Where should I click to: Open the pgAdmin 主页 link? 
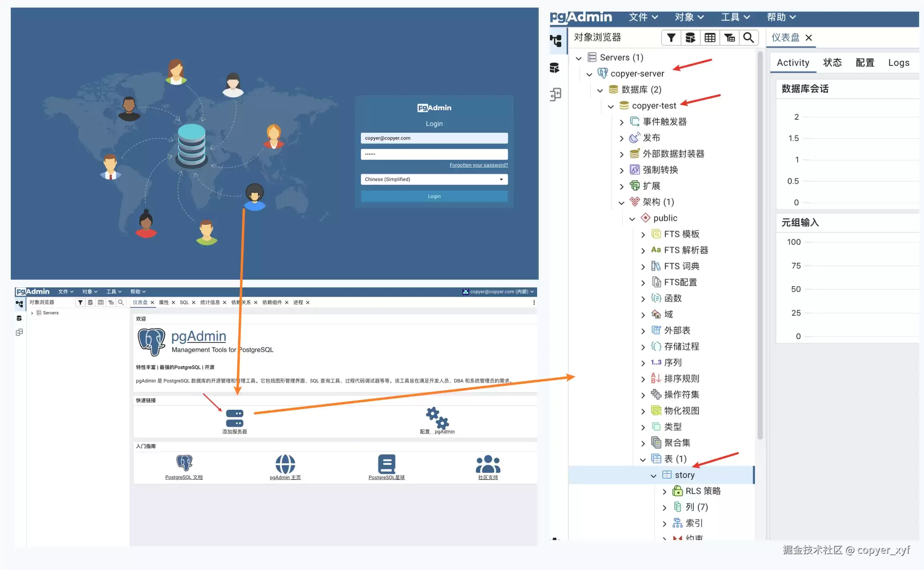[285, 477]
